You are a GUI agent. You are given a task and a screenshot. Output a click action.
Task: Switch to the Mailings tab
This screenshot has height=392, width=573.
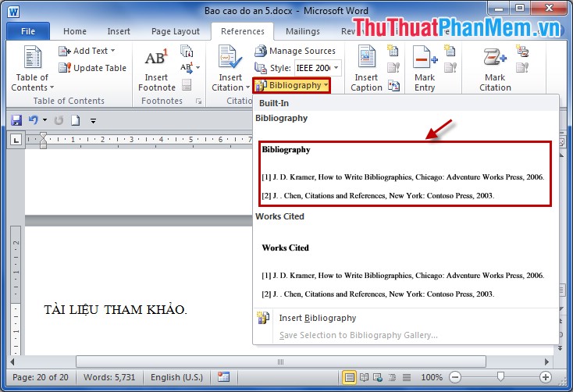pyautogui.click(x=303, y=31)
